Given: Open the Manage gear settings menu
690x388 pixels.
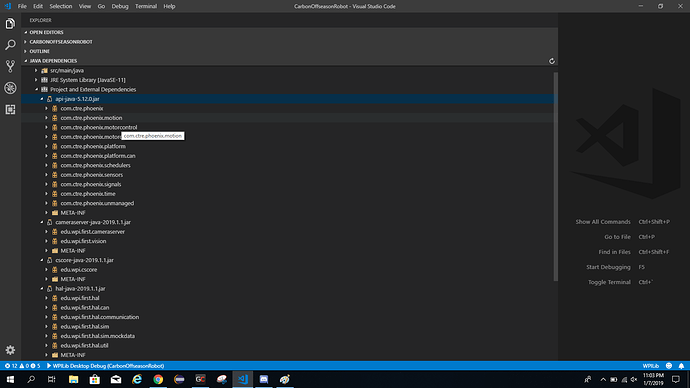Looking at the screenshot, I should [10, 350].
